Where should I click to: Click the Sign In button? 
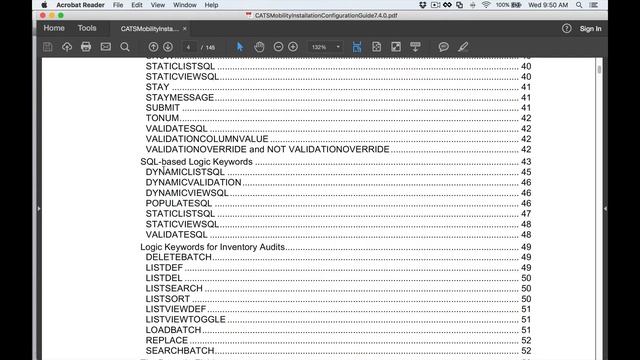pyautogui.click(x=590, y=29)
